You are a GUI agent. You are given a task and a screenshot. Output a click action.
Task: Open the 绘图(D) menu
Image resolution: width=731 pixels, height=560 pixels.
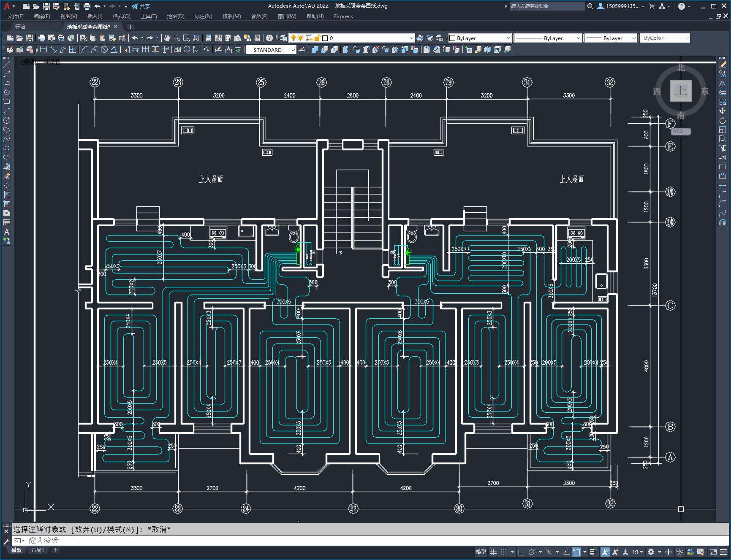(x=175, y=16)
